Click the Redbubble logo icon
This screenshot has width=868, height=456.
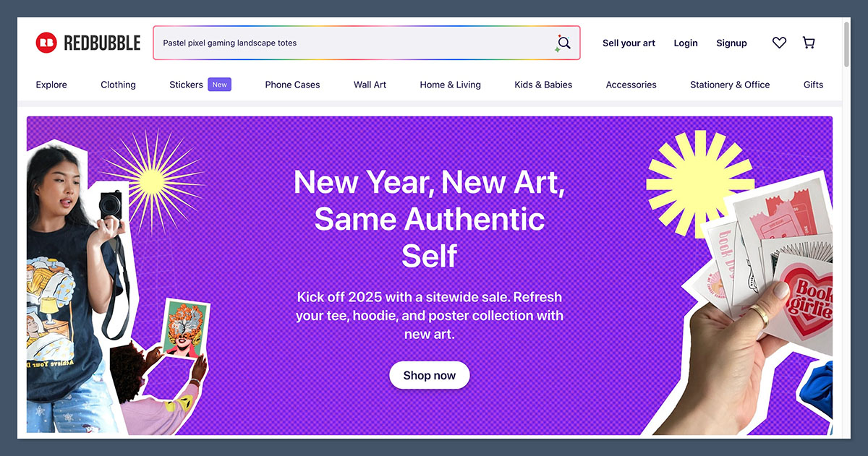46,43
